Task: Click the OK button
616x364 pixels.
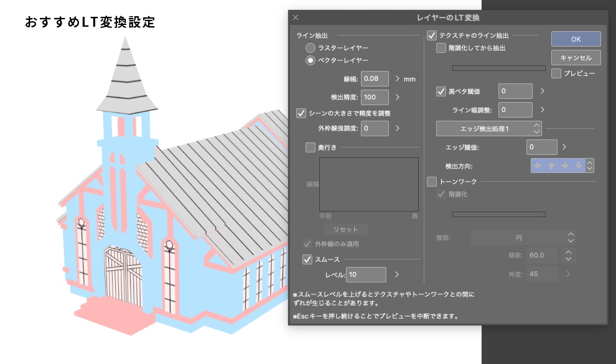Action: click(x=576, y=39)
